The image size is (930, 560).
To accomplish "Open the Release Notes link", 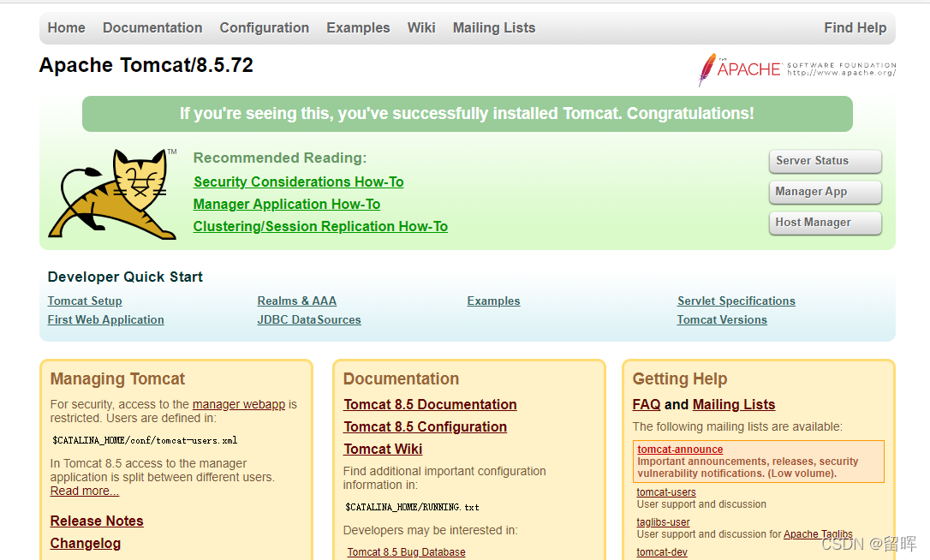I will coord(97,521).
